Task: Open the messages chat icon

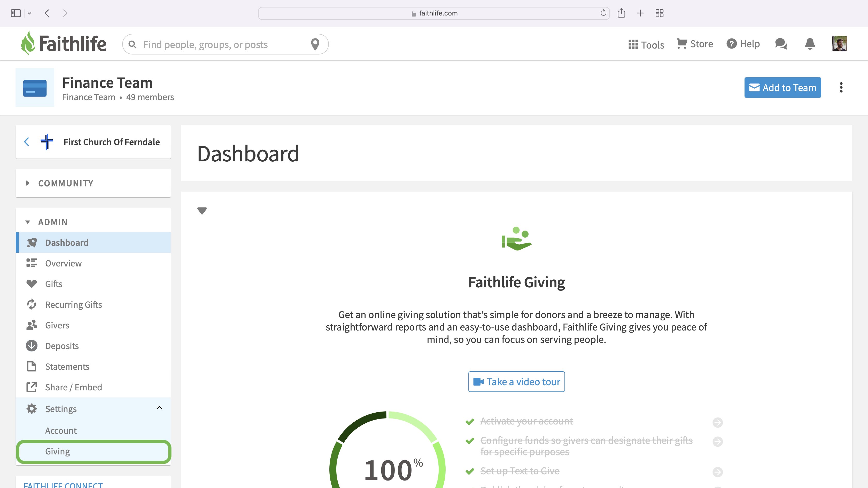Action: click(781, 44)
